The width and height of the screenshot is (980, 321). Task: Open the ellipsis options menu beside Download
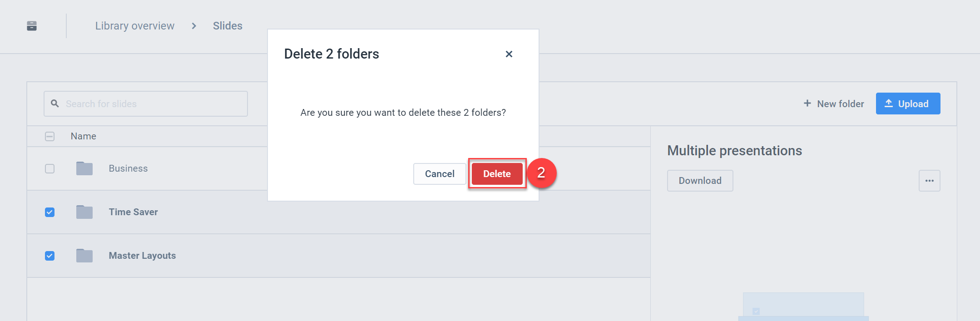click(929, 180)
